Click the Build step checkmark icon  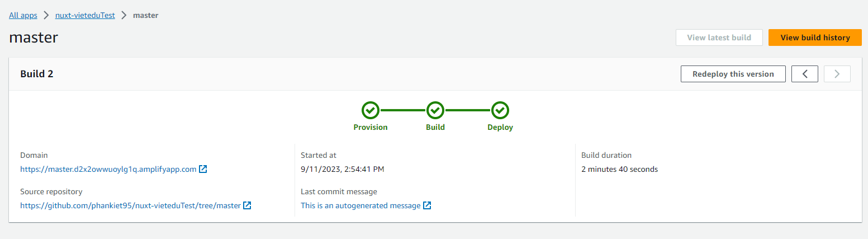click(x=435, y=110)
